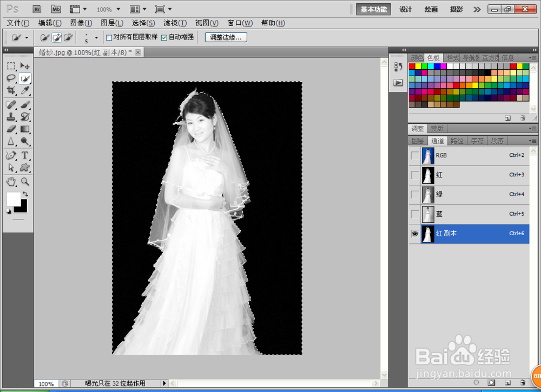
Task: Select the Quick Selection tool in toolbox
Action: pyautogui.click(x=25, y=78)
